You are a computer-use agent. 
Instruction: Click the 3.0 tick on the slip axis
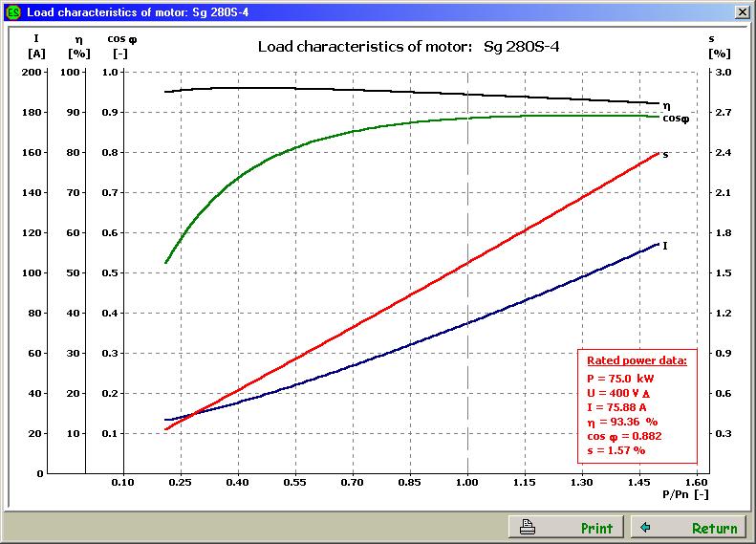coord(724,73)
